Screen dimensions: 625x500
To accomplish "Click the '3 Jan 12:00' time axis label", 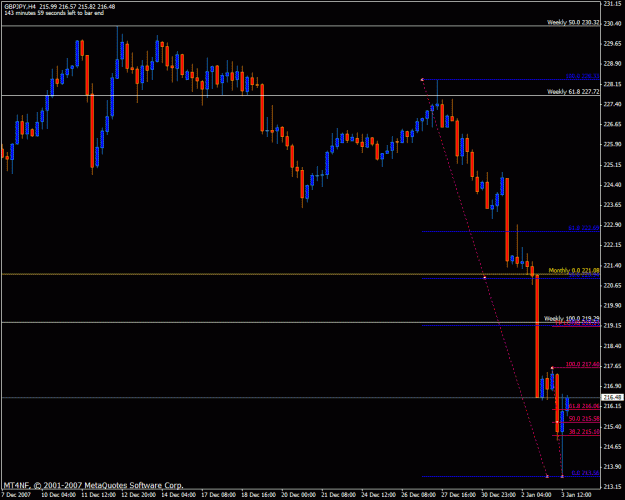I will (x=577, y=495).
